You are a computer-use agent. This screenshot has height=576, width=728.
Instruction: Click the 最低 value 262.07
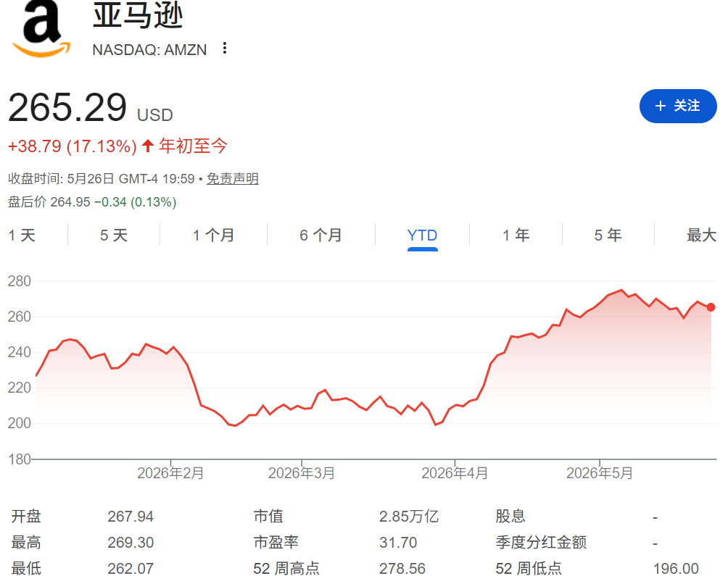(x=131, y=568)
